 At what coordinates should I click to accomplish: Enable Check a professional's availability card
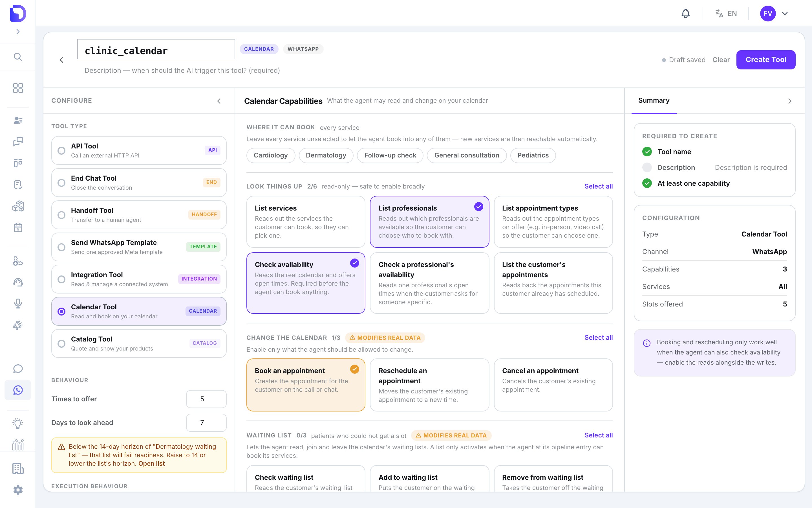click(429, 283)
